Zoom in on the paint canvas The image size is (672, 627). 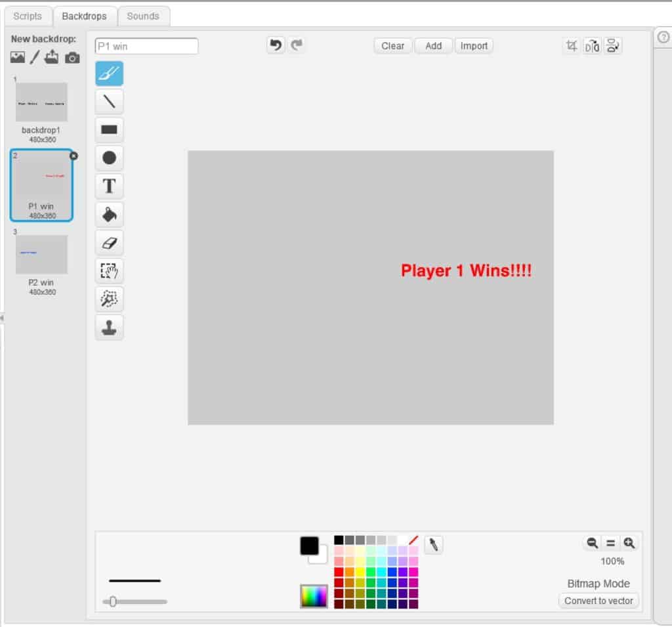tap(629, 543)
